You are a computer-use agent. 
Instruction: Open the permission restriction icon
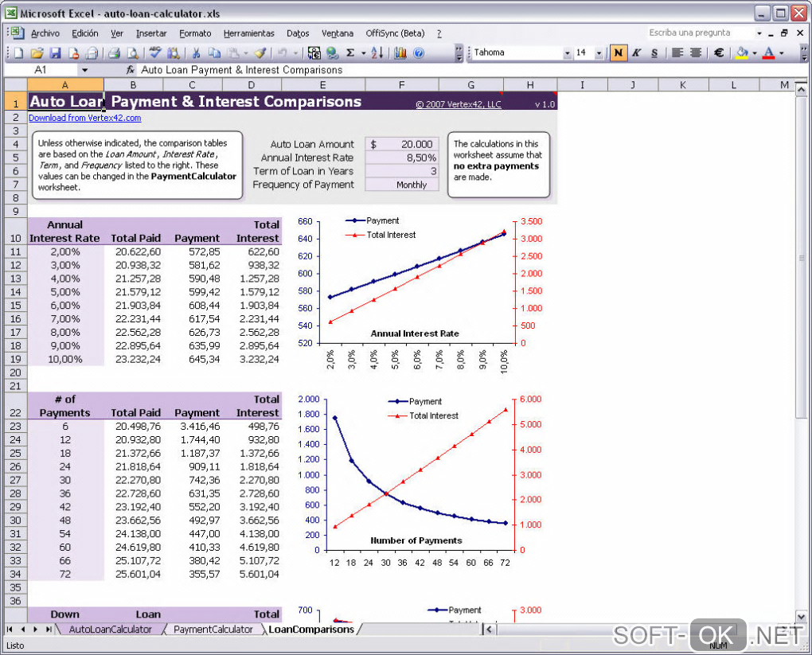tap(73, 53)
